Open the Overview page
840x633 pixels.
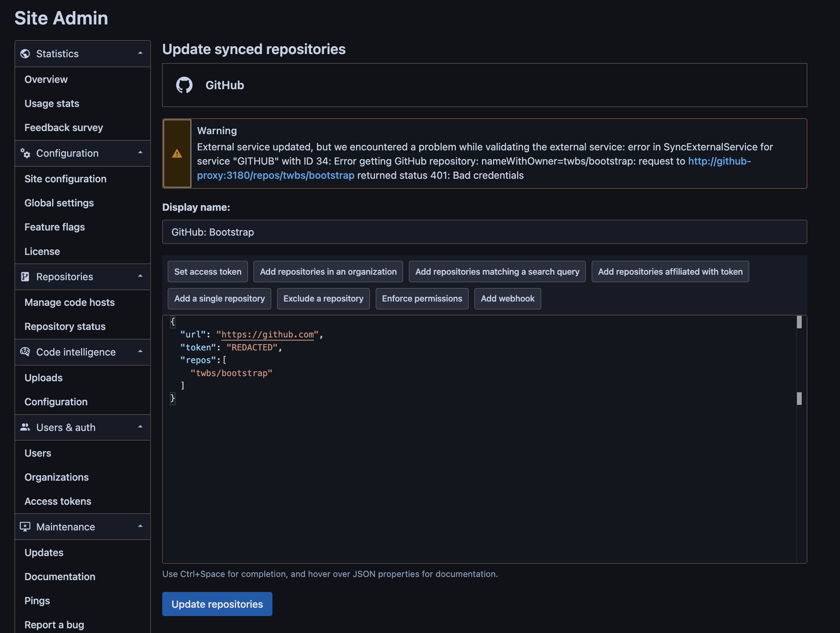point(46,79)
